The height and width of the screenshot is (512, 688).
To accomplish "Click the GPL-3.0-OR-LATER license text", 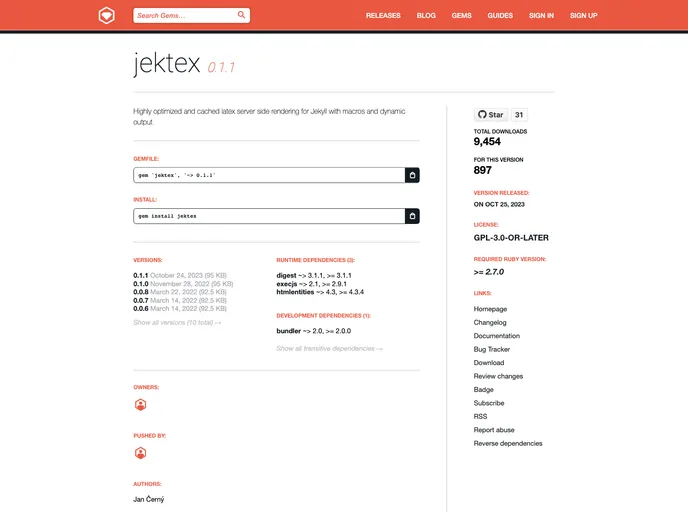I will pyautogui.click(x=511, y=238).
